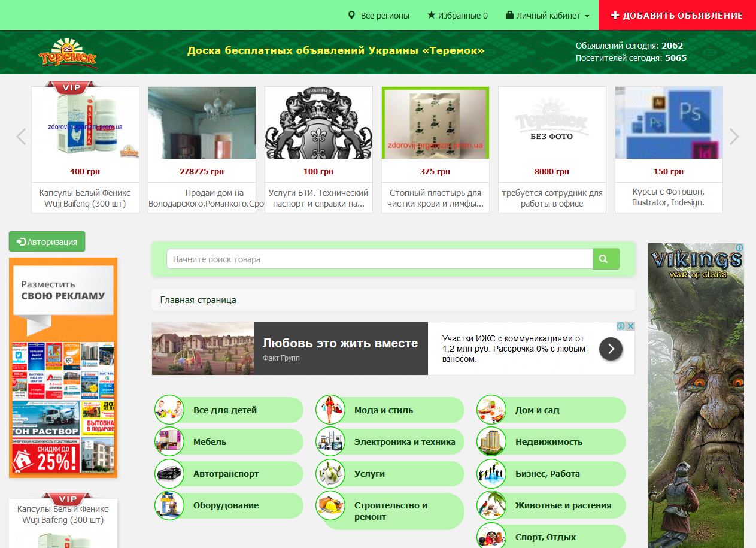Click the Мода и стиль category icon
The width and height of the screenshot is (756, 548).
(x=330, y=410)
